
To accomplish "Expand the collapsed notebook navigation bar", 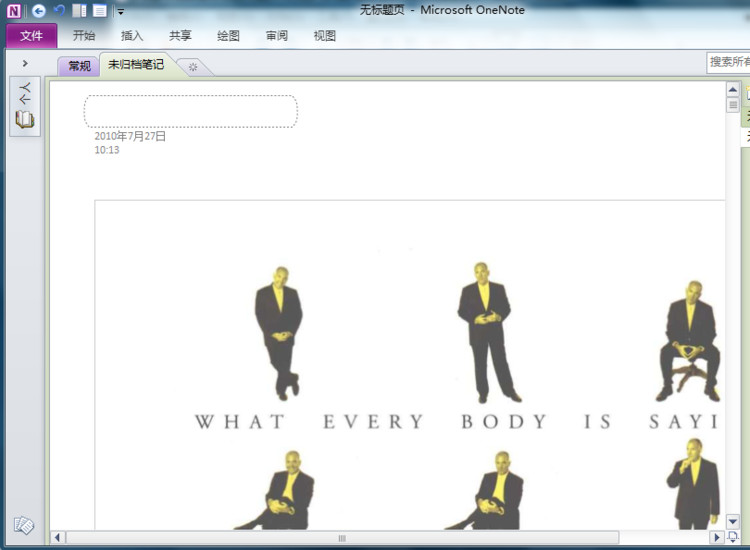I will (25, 63).
